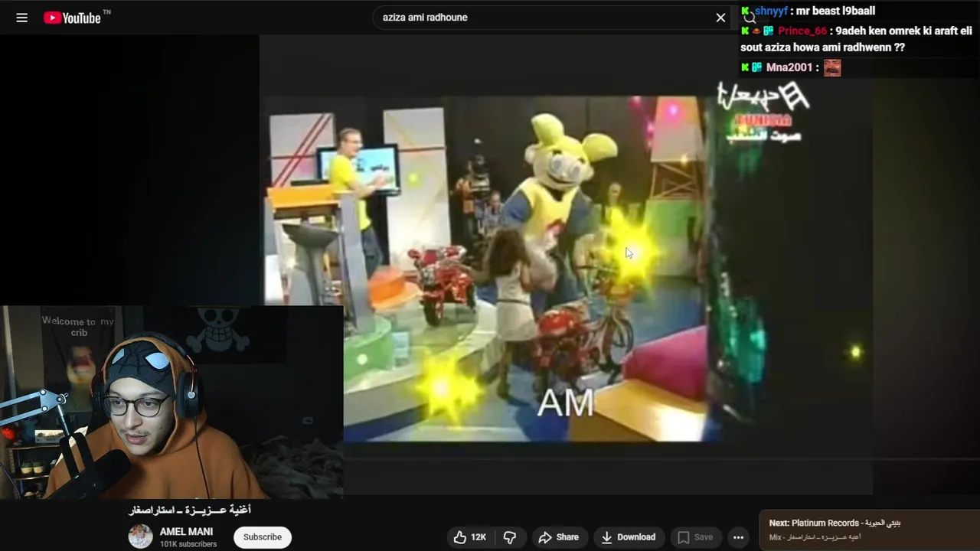Open the YouTube hamburger guide menu
980x551 pixels.
point(22,18)
